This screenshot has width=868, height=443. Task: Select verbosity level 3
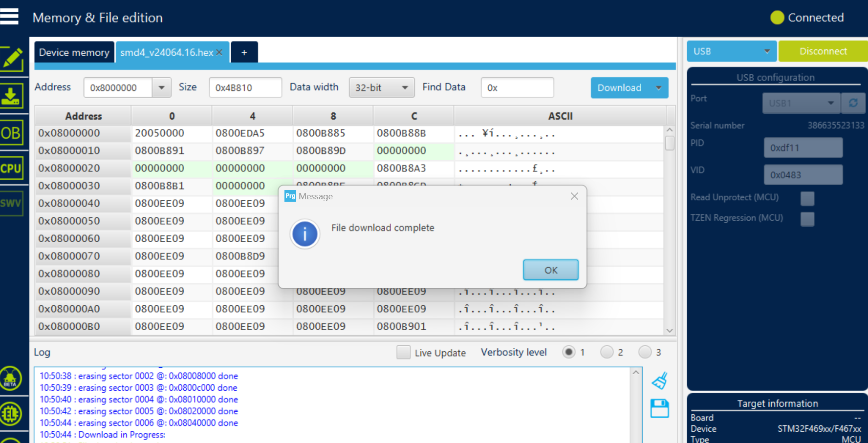(645, 352)
